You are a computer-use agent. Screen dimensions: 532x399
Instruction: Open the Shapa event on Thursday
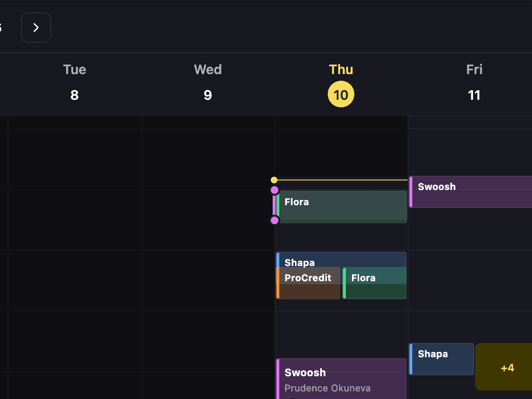point(342,259)
